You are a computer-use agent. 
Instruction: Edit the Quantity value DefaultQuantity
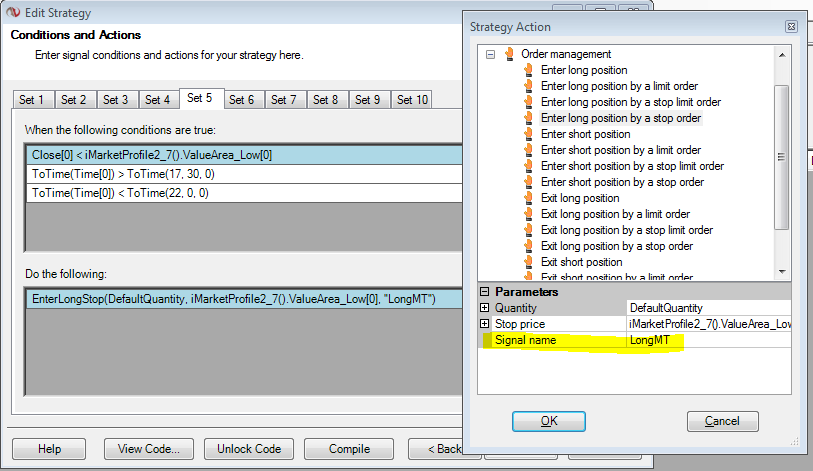pyautogui.click(x=708, y=308)
